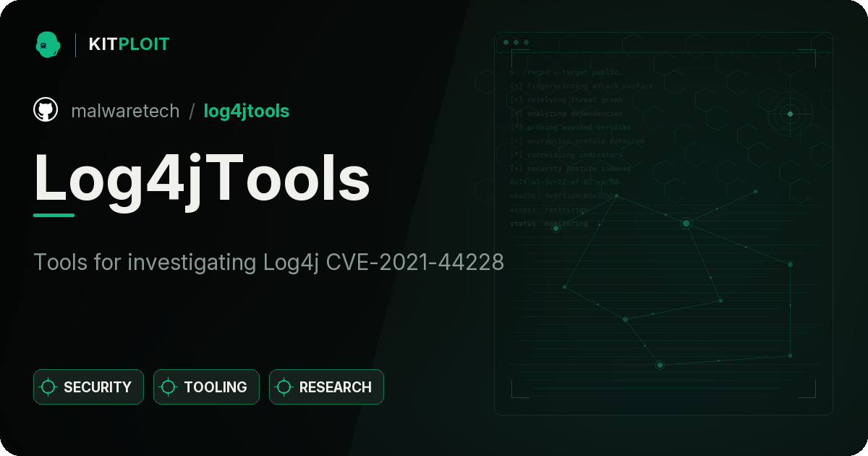
Task: Click the crosshair icon in the RESEARCH tag
Action: click(x=284, y=387)
